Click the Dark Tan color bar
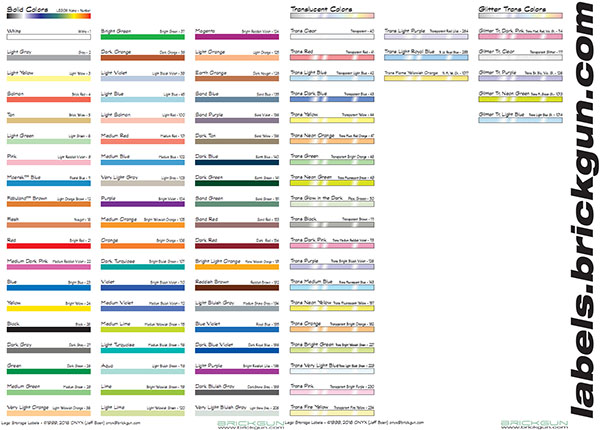Screen dimensions: 600x430 pyautogui.click(x=237, y=142)
